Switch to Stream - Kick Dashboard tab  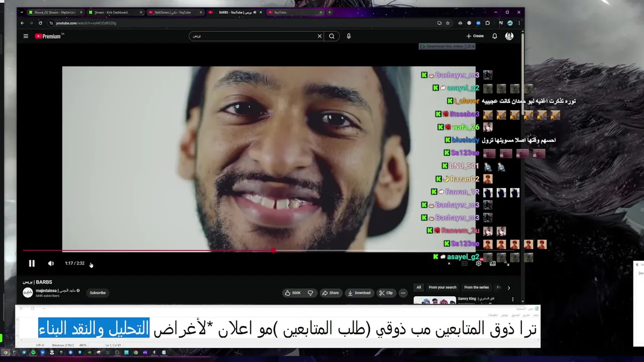click(x=115, y=12)
